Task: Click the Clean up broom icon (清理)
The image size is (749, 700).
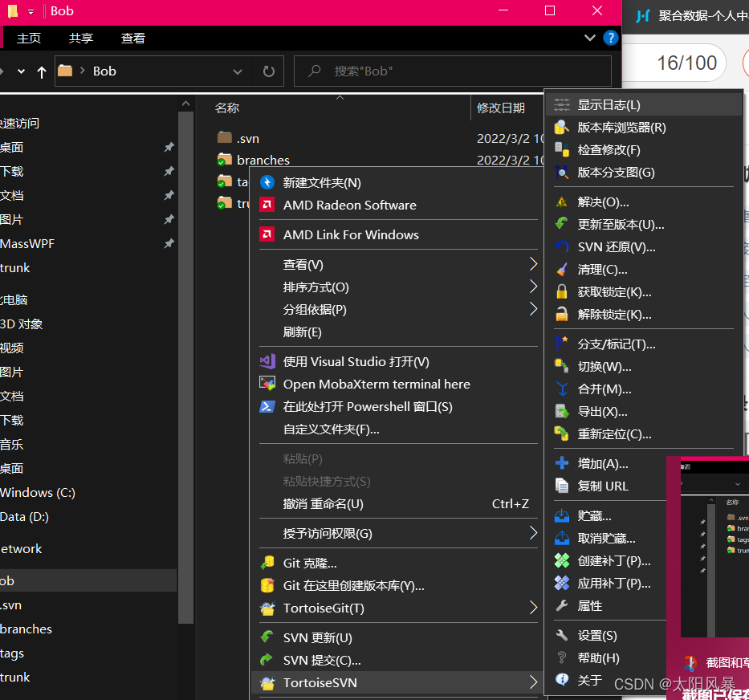Action: coord(562,270)
